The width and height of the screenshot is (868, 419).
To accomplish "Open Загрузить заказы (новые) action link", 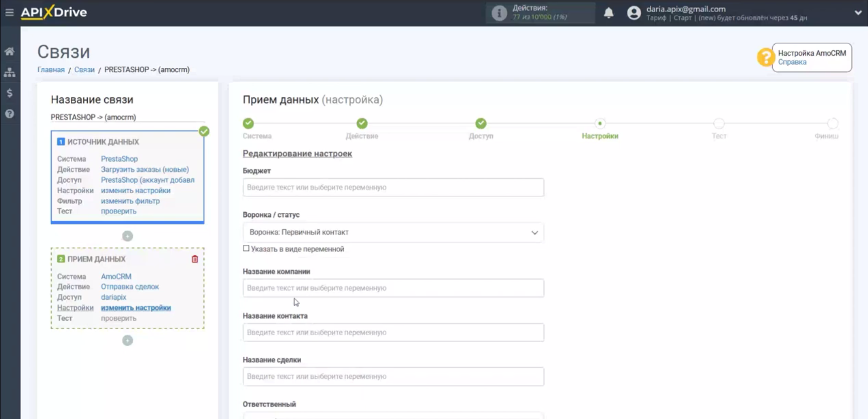I will [x=145, y=170].
